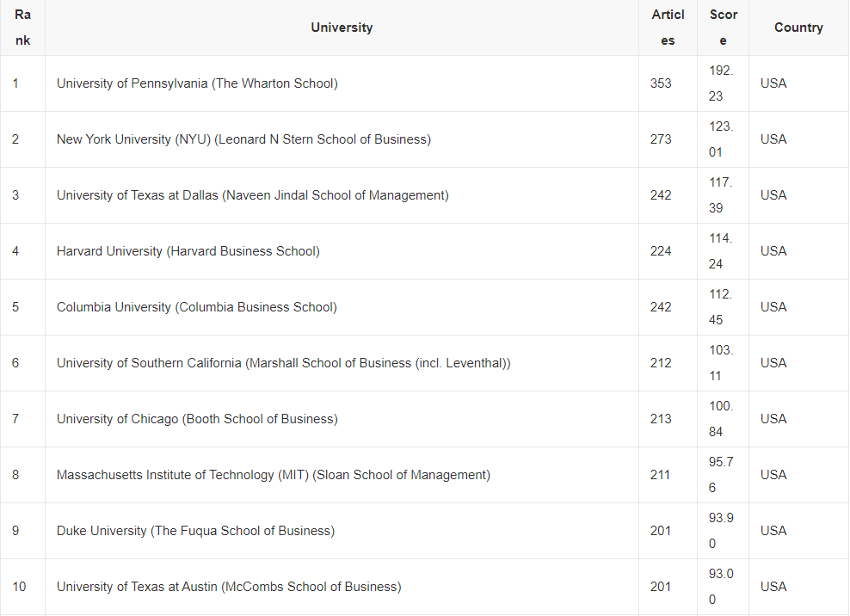The width and height of the screenshot is (850, 616).
Task: Select University of Pennsylvania (The Wharton School)
Action: click(x=197, y=83)
